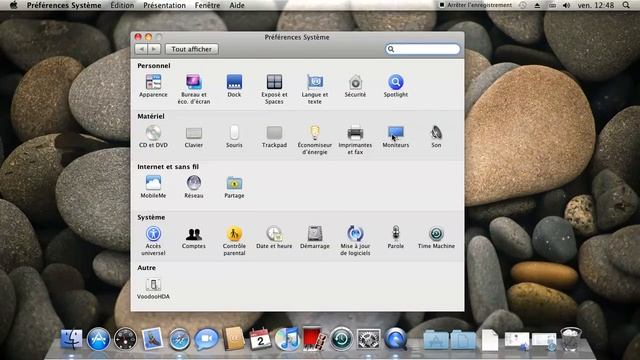Open Contrôle parental preferences
The image size is (640, 360).
pos(234,241)
